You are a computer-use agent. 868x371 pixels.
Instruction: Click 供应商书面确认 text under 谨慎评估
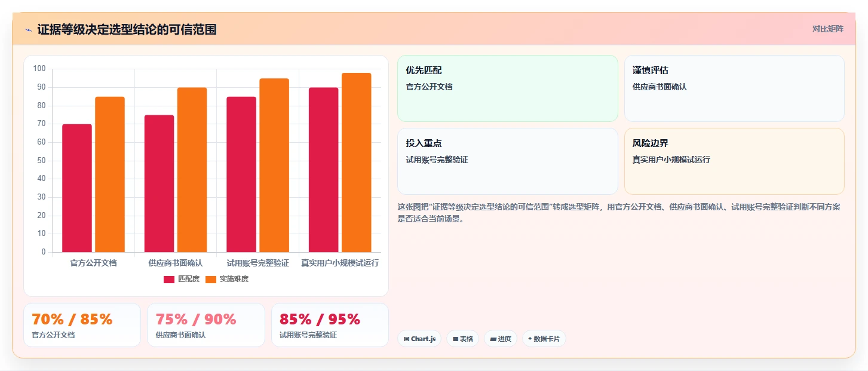pyautogui.click(x=660, y=87)
